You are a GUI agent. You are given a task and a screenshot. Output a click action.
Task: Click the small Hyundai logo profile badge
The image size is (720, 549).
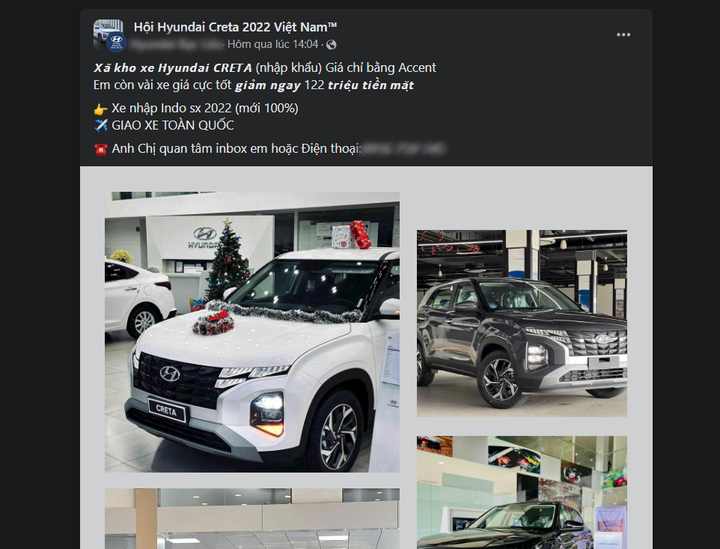point(117,42)
